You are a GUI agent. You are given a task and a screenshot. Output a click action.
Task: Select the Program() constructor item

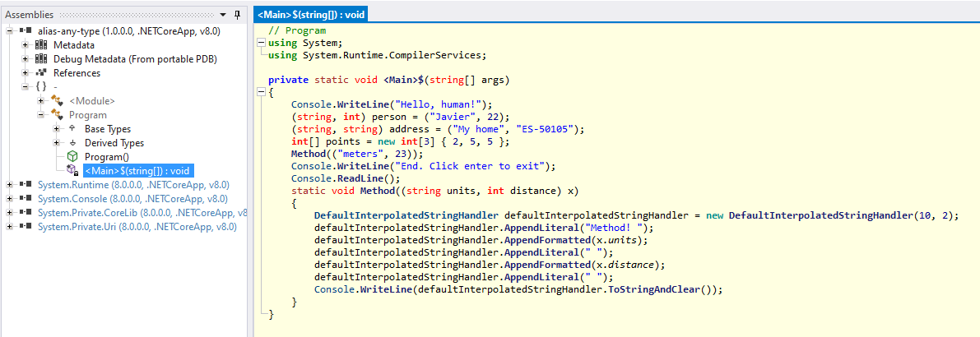106,157
